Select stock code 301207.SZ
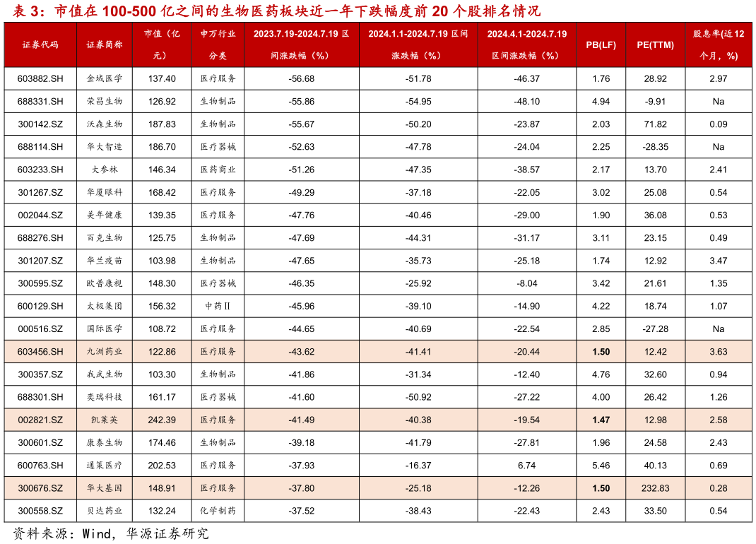 point(40,261)
